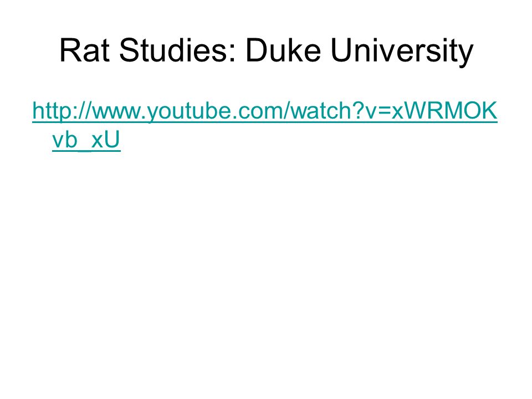Viewport: 532px width, 399px height.
Task: Click the word 'Rat' in the title
Action: (85, 50)
